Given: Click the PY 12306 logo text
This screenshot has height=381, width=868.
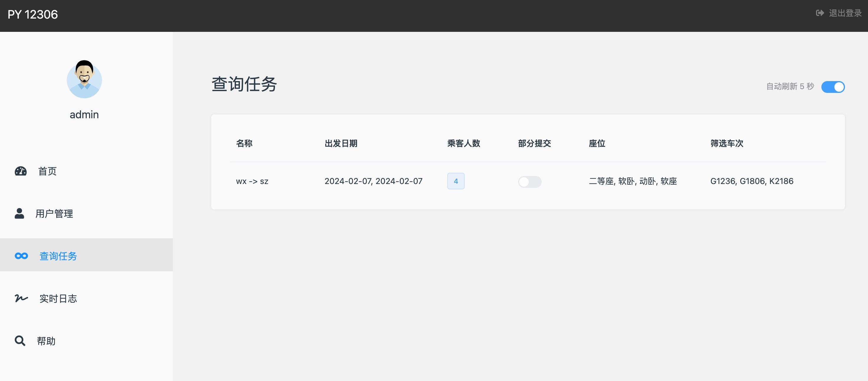Looking at the screenshot, I should 33,14.
